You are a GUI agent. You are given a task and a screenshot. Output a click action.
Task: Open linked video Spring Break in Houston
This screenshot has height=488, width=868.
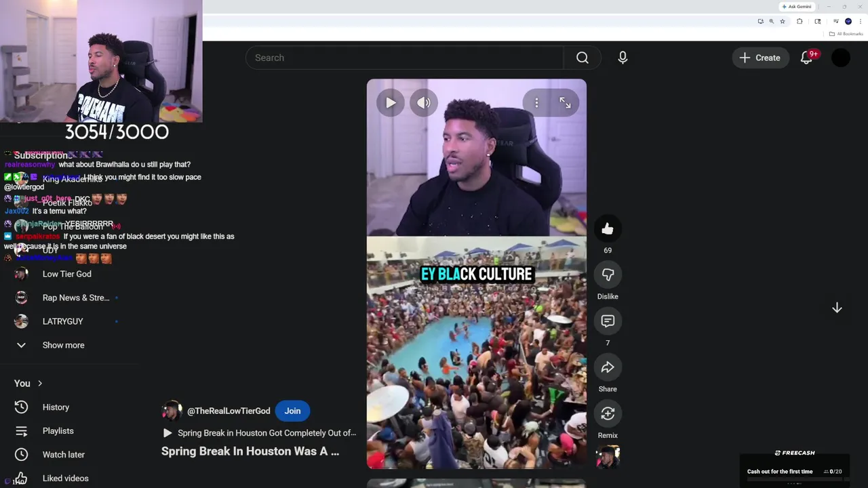click(259, 433)
